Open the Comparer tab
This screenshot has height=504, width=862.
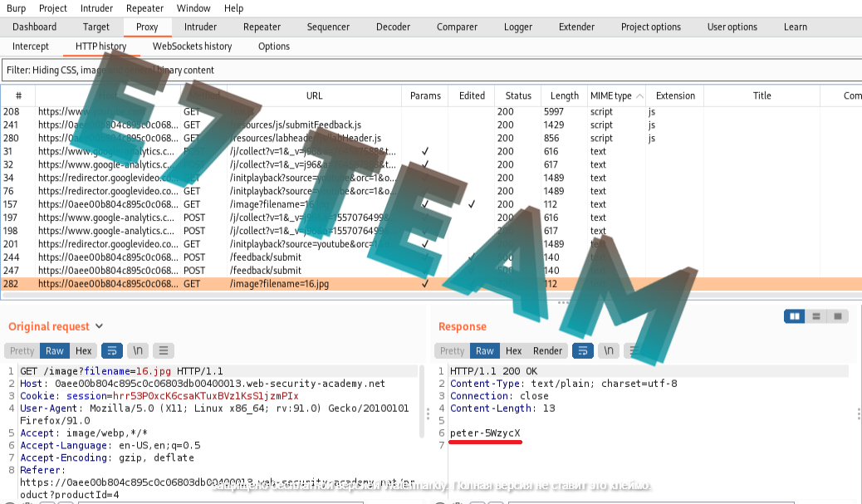(x=457, y=27)
